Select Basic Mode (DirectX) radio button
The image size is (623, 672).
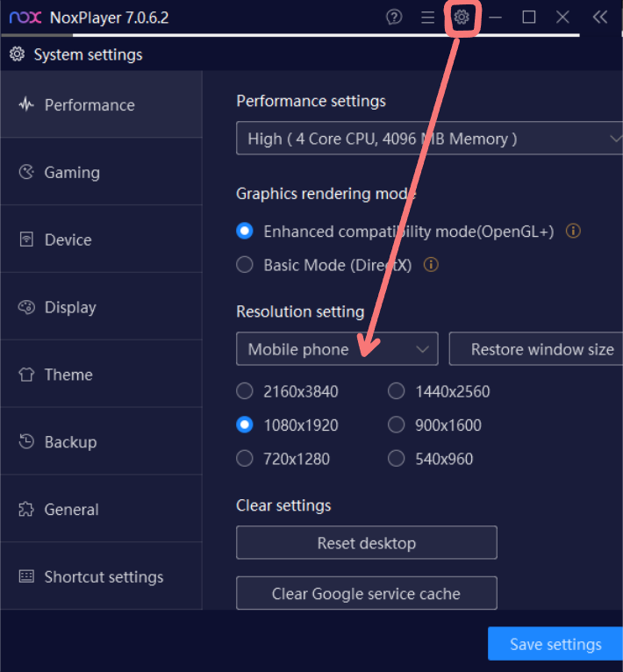tap(246, 265)
